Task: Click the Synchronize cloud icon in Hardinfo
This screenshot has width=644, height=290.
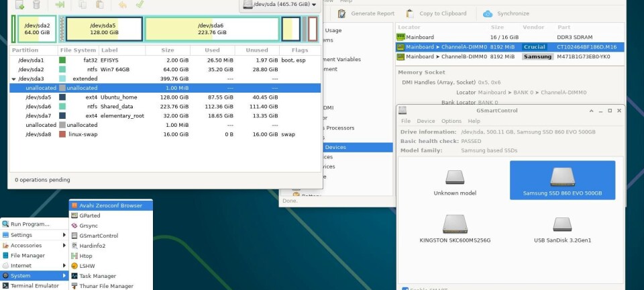Action: pyautogui.click(x=488, y=13)
